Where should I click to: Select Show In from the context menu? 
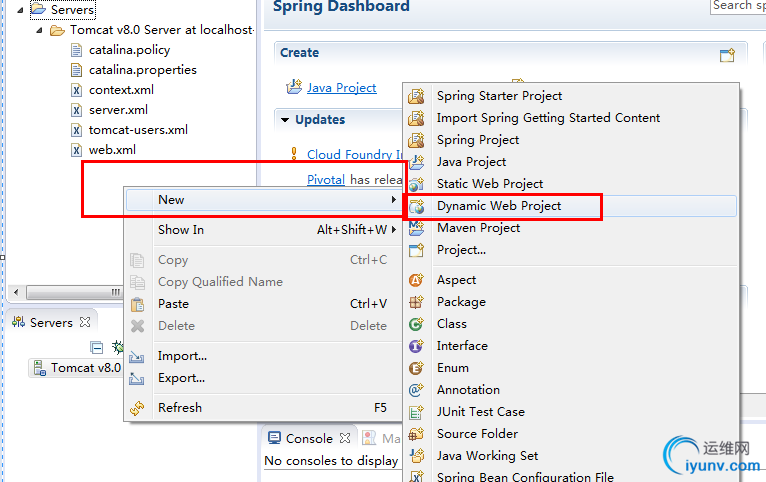coord(263,230)
